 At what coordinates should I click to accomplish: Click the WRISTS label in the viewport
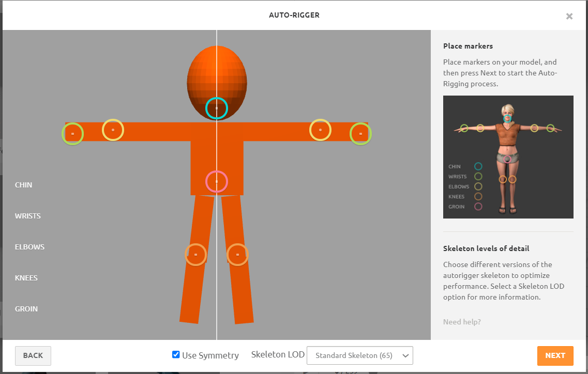[x=28, y=216]
